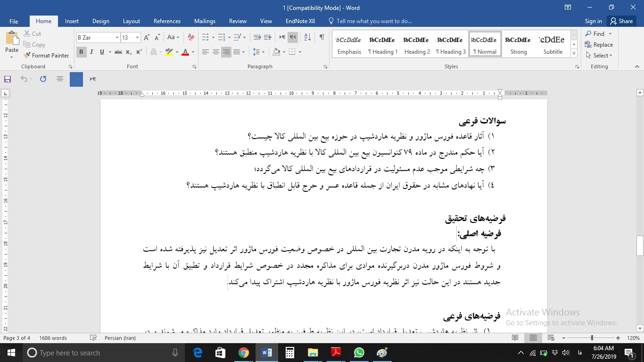Toggle bold formatting

click(81, 52)
